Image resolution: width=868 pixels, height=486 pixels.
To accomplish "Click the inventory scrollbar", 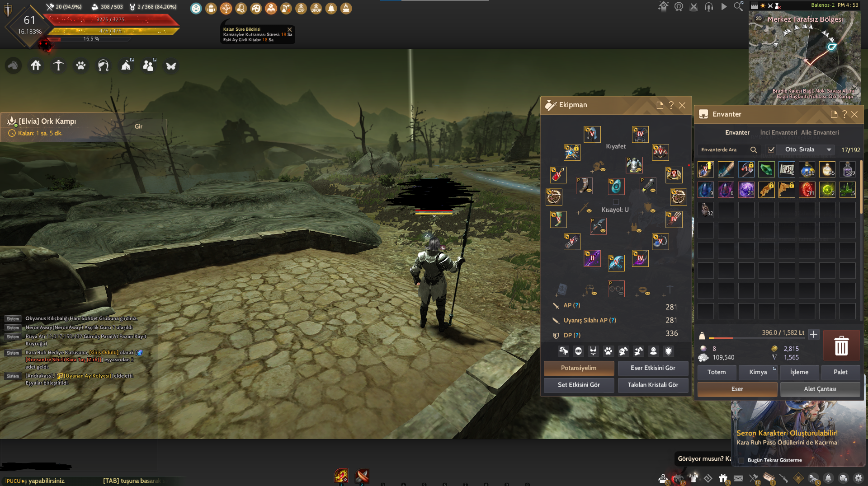I will (861, 187).
